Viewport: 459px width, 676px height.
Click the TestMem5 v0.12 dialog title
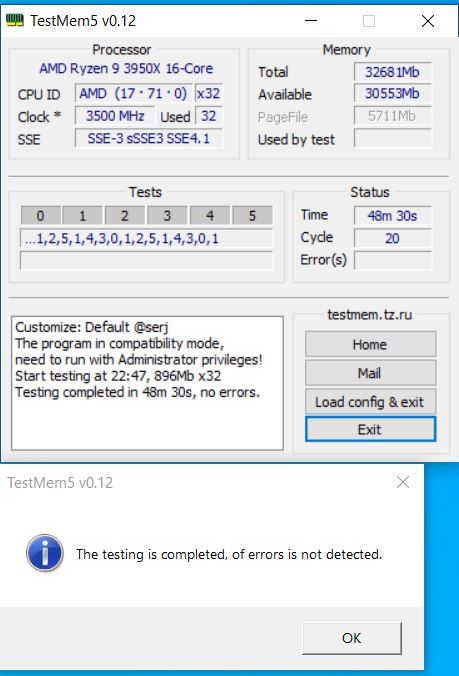click(x=60, y=482)
